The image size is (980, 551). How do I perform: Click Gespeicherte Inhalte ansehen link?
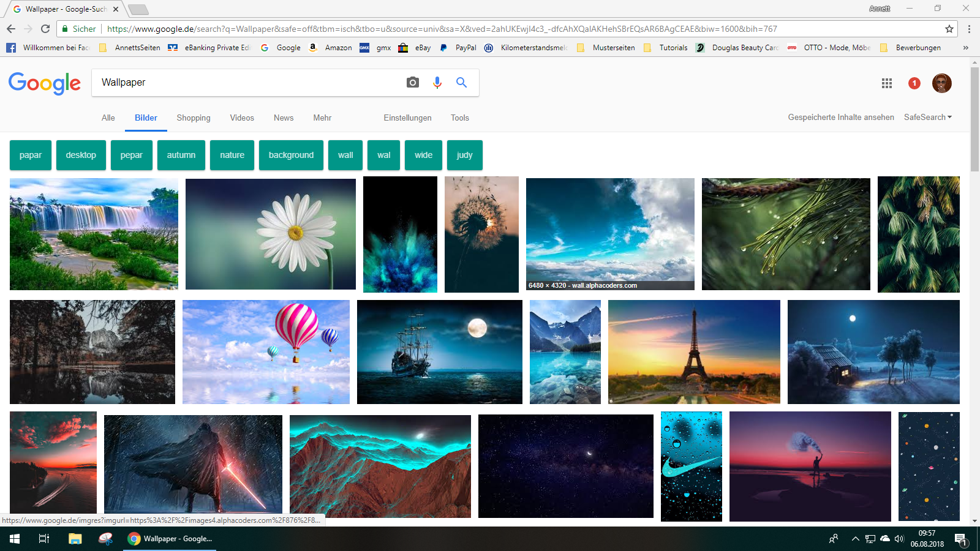pyautogui.click(x=841, y=117)
